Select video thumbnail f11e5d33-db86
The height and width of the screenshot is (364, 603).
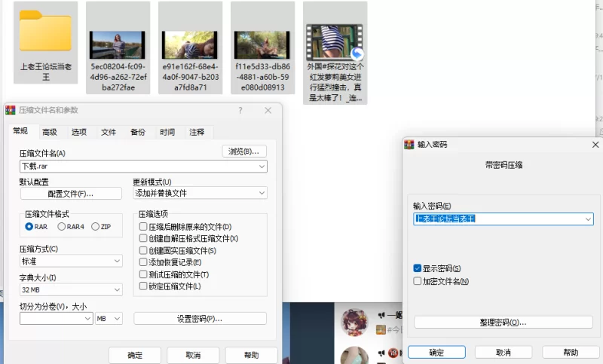pyautogui.click(x=262, y=45)
